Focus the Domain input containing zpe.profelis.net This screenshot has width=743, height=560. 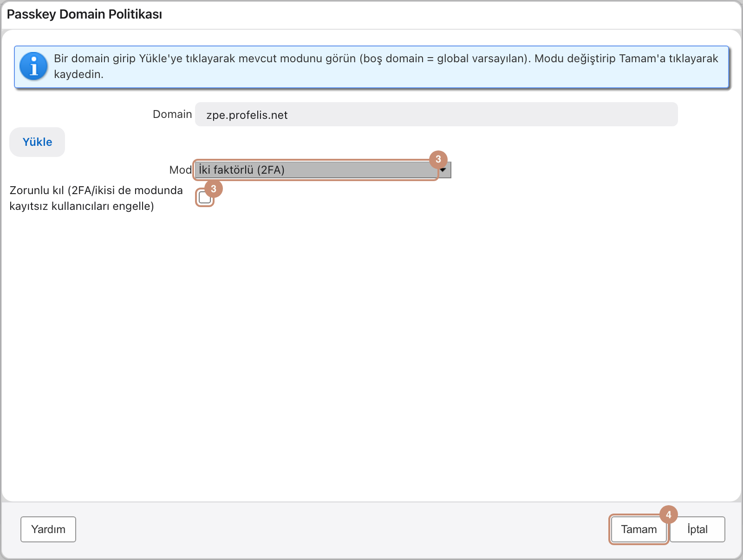[436, 115]
